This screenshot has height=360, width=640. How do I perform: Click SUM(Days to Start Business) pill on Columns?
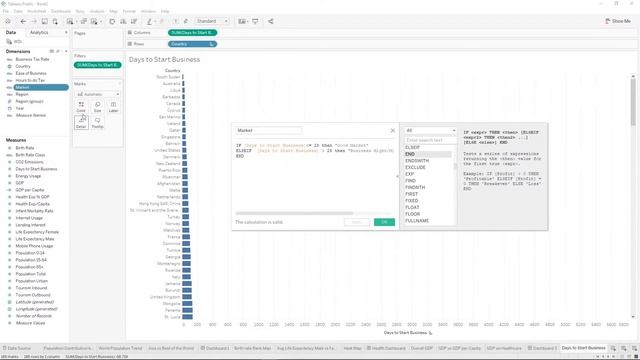[x=192, y=33]
